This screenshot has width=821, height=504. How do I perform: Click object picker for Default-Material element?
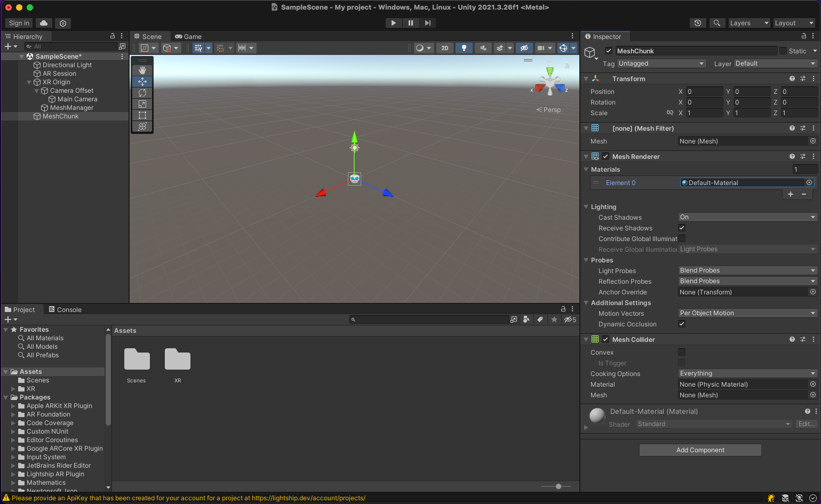point(809,182)
